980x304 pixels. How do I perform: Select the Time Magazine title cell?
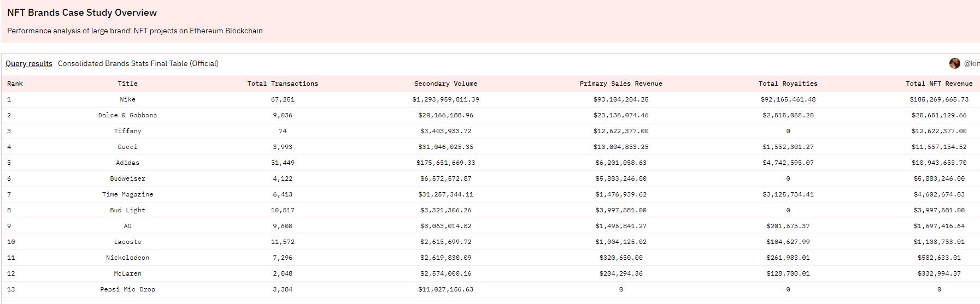point(127,194)
